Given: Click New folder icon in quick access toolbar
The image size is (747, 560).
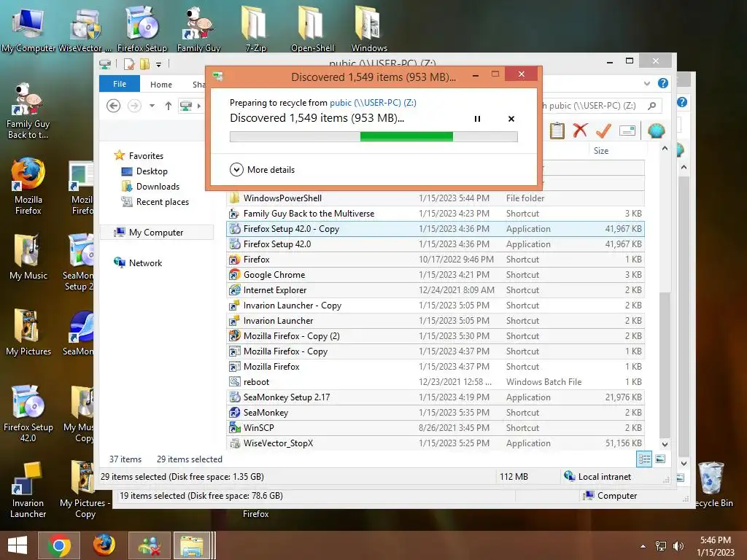Looking at the screenshot, I should point(144,64).
